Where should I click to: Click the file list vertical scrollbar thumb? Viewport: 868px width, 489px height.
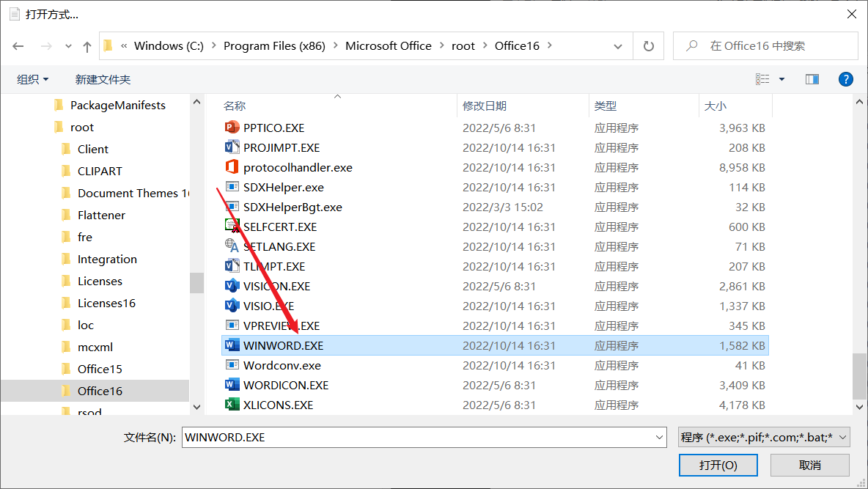pyautogui.click(x=859, y=377)
